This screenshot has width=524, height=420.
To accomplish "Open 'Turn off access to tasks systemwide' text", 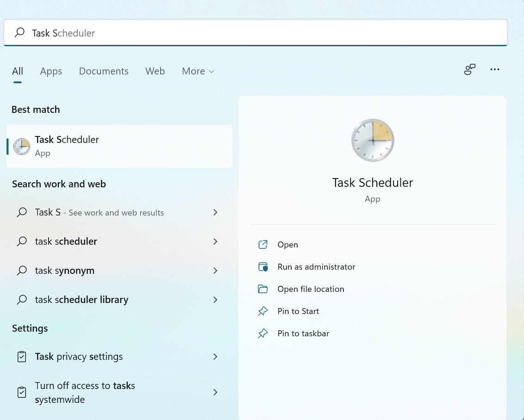I will [x=85, y=392].
